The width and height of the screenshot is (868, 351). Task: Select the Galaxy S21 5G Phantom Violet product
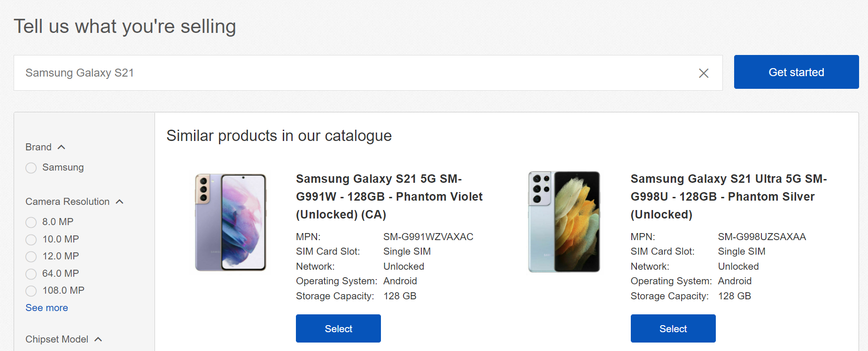pyautogui.click(x=338, y=328)
